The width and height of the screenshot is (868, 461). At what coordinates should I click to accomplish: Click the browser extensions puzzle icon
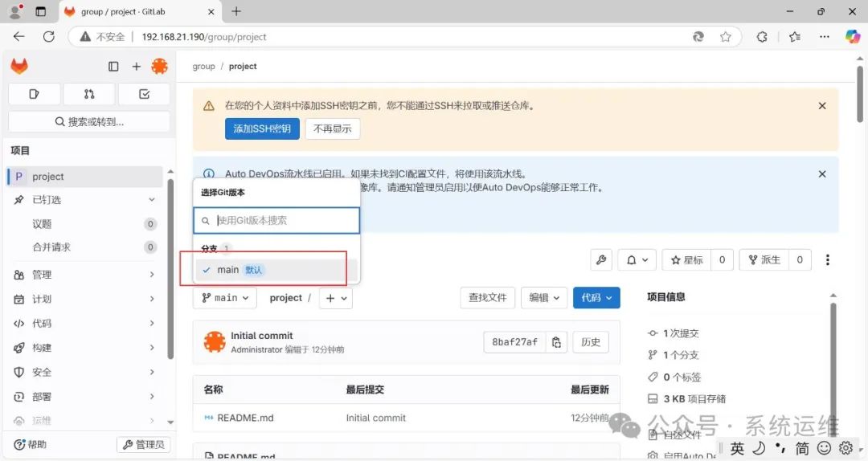(x=762, y=36)
